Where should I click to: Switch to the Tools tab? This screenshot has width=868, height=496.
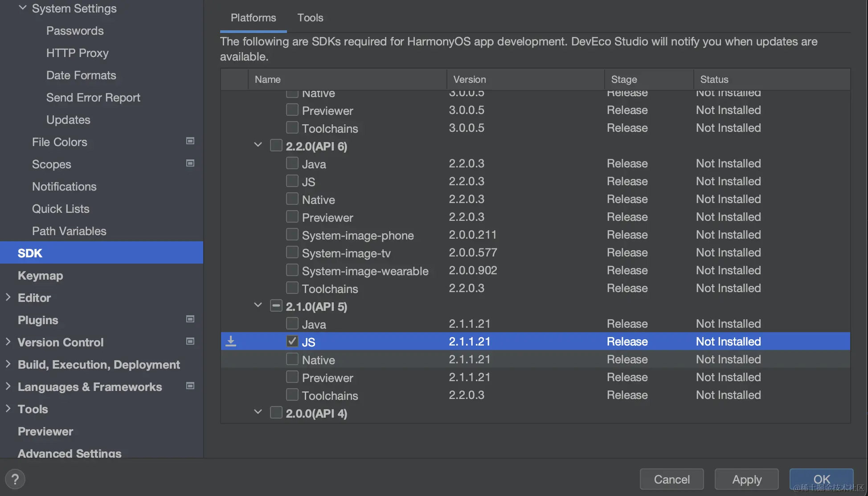[x=310, y=18]
